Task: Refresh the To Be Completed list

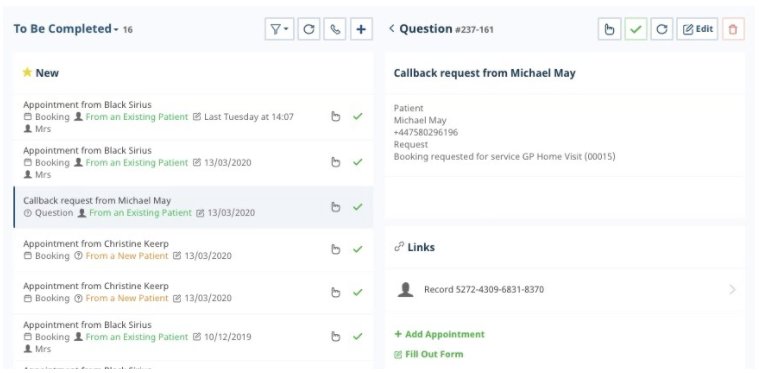Action: (308, 30)
